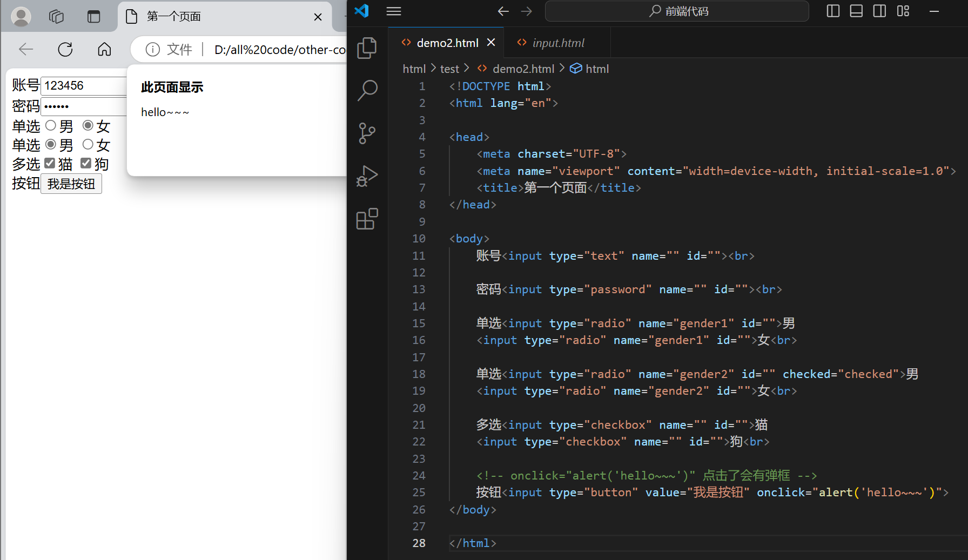Click 前端代码 command center search
Screen dimensions: 968x560
point(677,11)
